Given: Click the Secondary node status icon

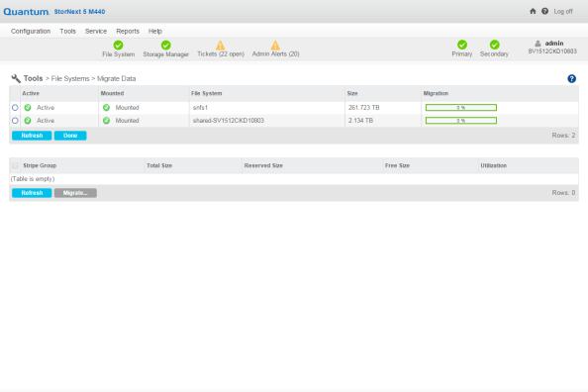Looking at the screenshot, I should point(494,45).
